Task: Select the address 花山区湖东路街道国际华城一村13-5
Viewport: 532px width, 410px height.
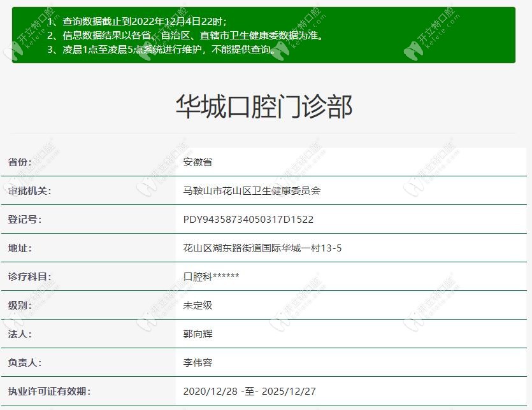Action: pyautogui.click(x=262, y=248)
